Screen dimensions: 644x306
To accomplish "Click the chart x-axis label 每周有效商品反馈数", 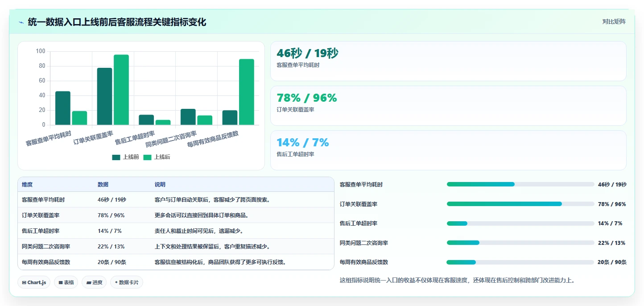I will click(213, 139).
